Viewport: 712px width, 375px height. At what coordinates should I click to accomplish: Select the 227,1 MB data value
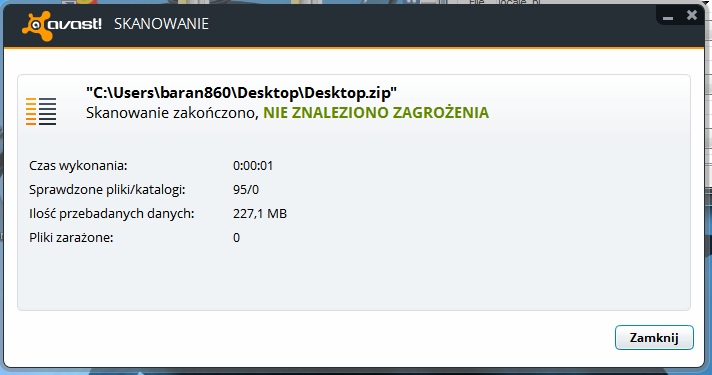click(x=260, y=214)
